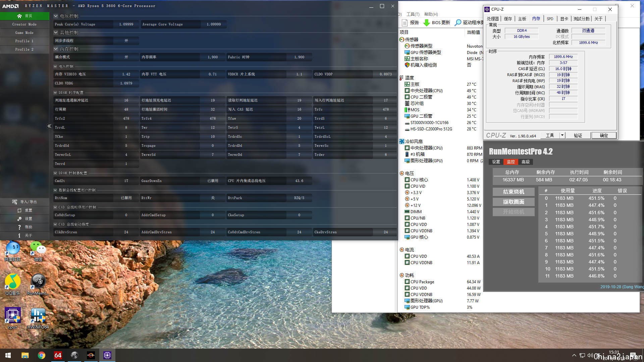Toggle the GearDownEn setting
The image size is (644, 362).
point(213,181)
